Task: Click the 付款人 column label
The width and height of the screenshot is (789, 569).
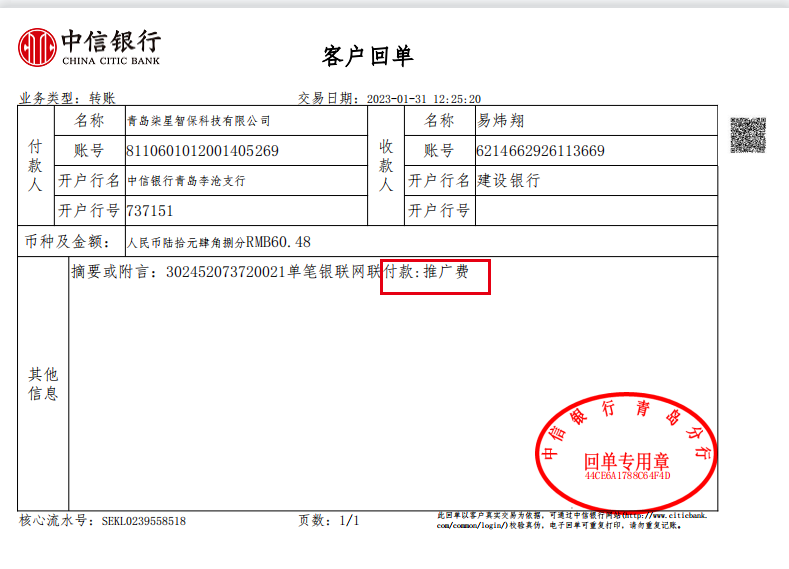Action: [x=35, y=166]
